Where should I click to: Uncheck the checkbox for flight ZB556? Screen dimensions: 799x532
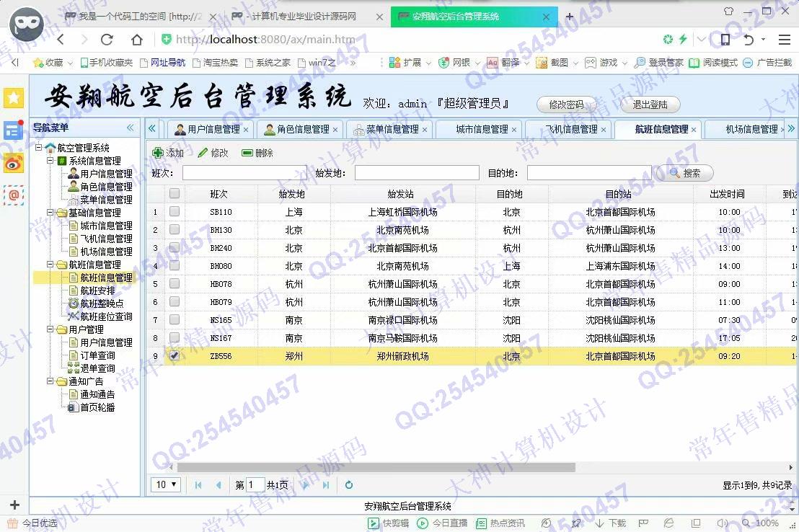(x=175, y=356)
